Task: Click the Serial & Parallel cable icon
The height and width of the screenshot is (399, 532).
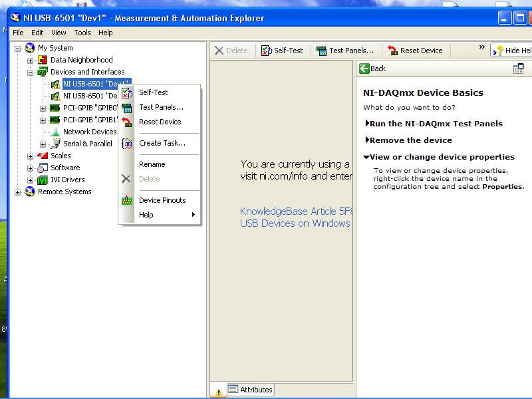Action: pyautogui.click(x=55, y=144)
